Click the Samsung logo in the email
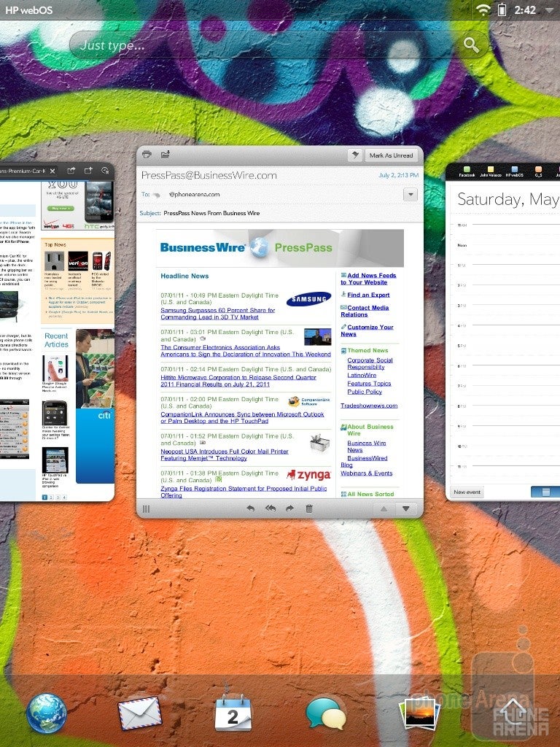 (308, 299)
